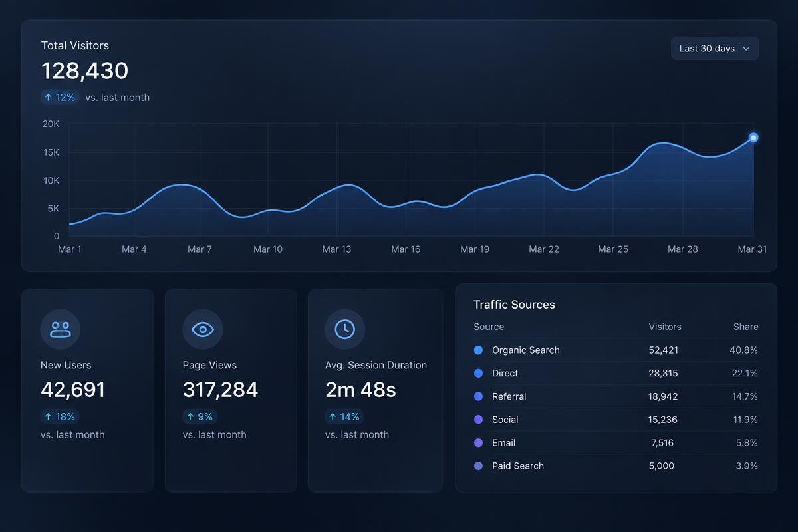Screen dimensions: 798x532
Task: Click the 14.7% share value
Action: coord(745,396)
